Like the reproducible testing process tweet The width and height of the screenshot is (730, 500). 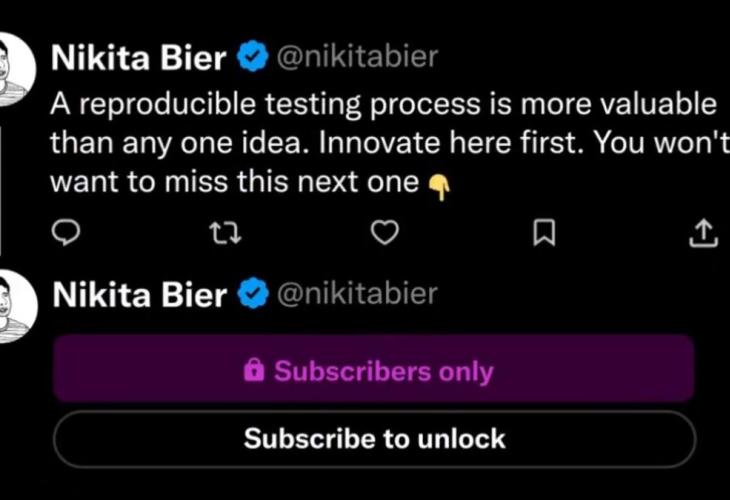[x=385, y=233]
